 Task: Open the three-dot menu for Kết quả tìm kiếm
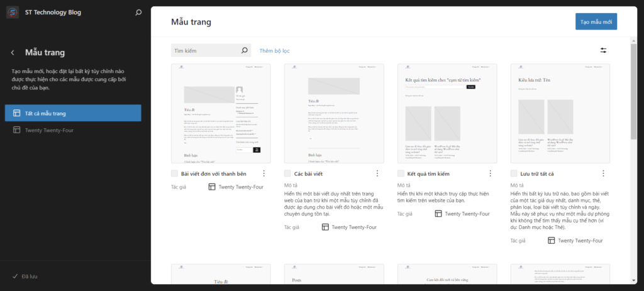point(490,173)
